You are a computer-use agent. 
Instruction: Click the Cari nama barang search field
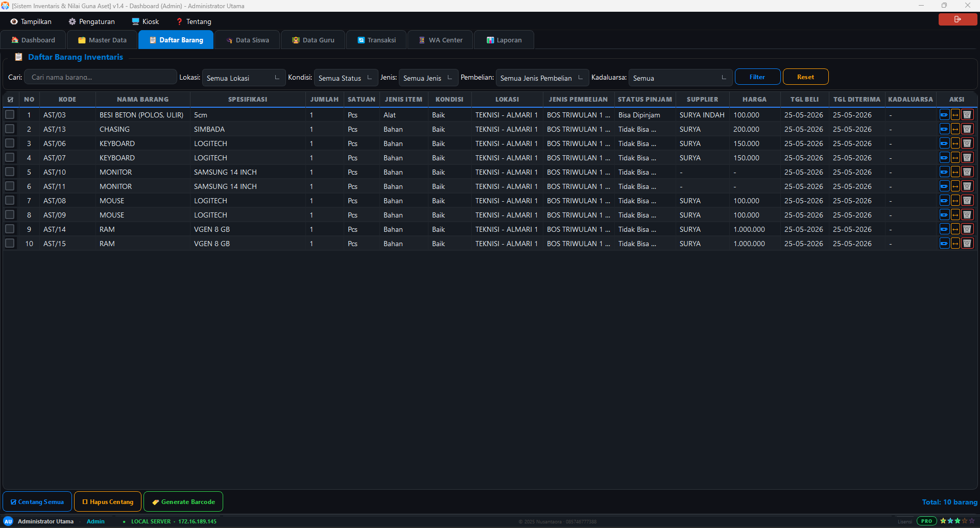point(101,77)
